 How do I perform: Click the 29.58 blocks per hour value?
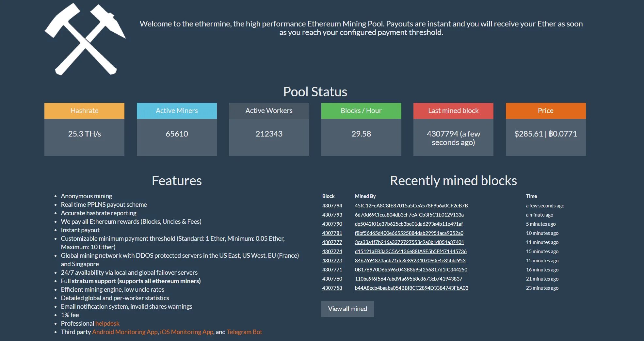[x=361, y=134]
